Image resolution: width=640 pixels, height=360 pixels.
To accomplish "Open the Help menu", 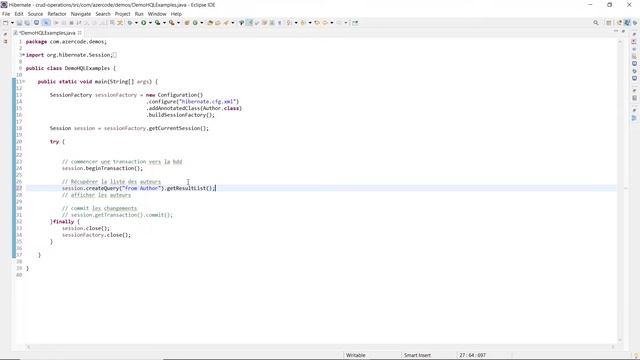I will point(176,14).
